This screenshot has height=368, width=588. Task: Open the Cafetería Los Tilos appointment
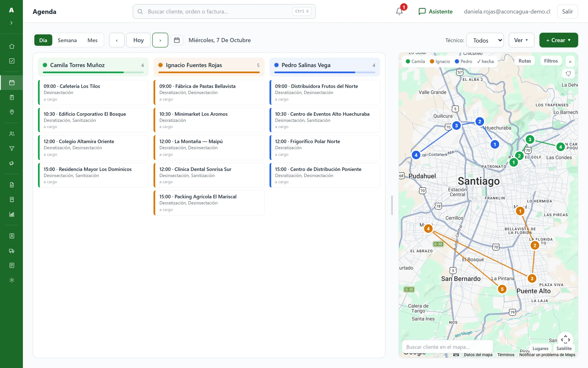tap(93, 92)
